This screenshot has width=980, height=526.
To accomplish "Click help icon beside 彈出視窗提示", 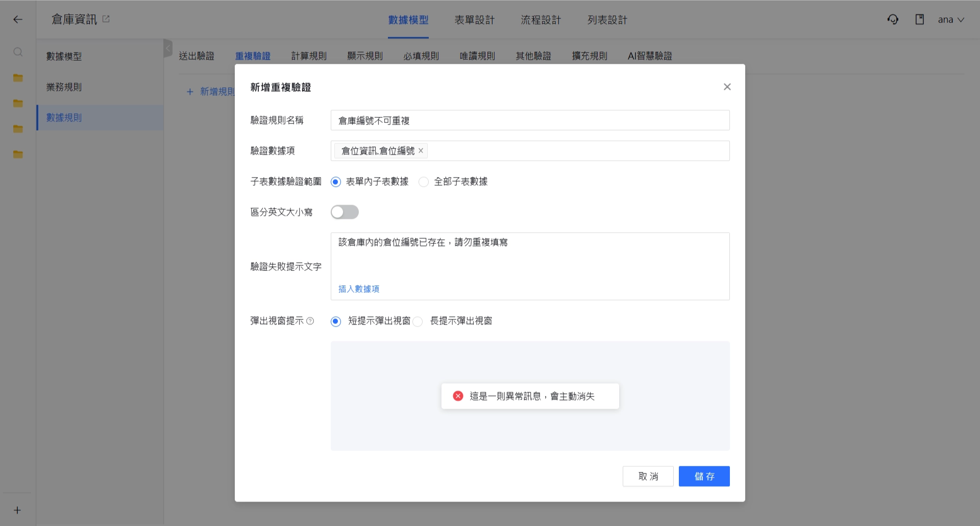I will point(310,321).
